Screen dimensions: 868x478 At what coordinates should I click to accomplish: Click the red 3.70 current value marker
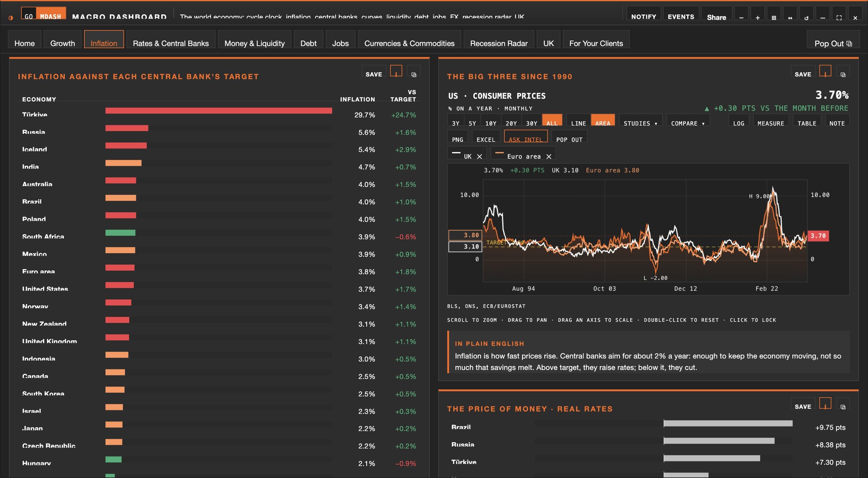[x=818, y=236]
